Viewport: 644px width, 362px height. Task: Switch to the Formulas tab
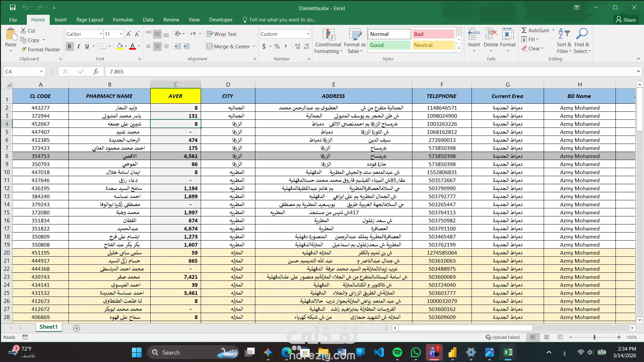tap(123, 20)
